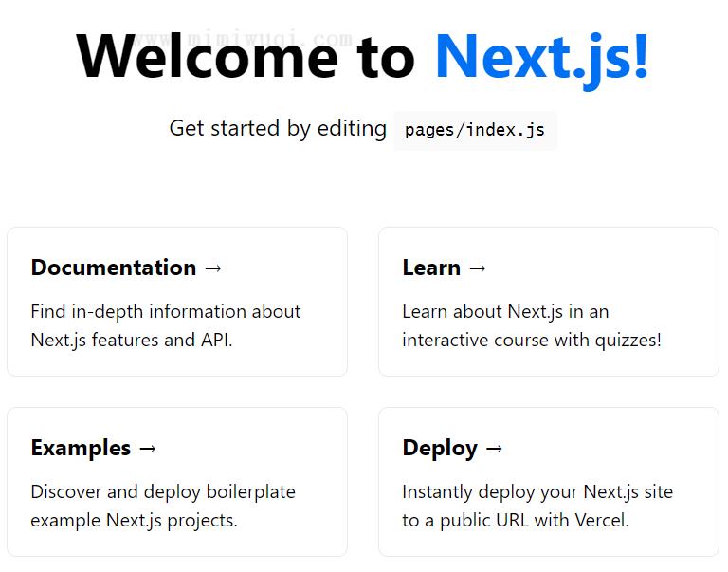Viewport: 728px width, 572px height.
Task: Click 'example Next.js projects.' text line
Action: coord(135,521)
